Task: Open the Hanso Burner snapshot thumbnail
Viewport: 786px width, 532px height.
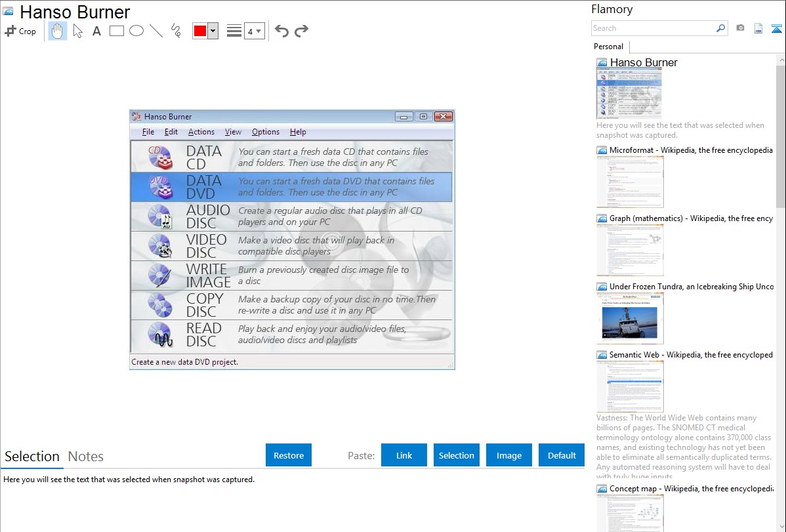Action: click(629, 94)
